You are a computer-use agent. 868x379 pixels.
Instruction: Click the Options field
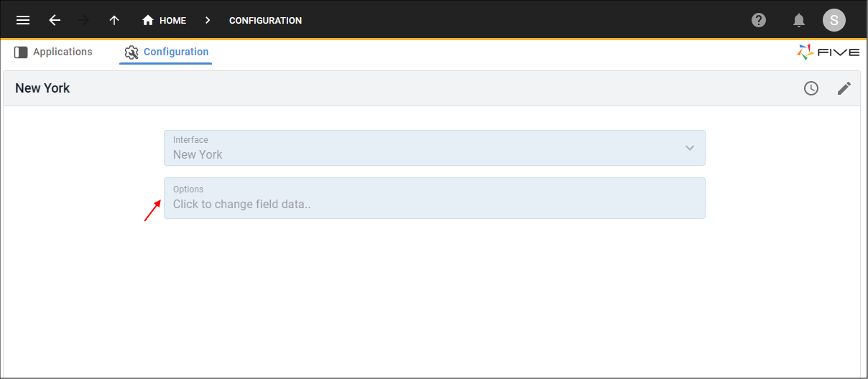coord(435,198)
